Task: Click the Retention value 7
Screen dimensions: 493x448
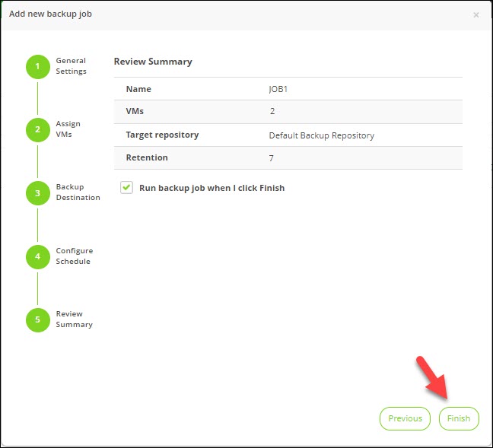Action: point(272,158)
